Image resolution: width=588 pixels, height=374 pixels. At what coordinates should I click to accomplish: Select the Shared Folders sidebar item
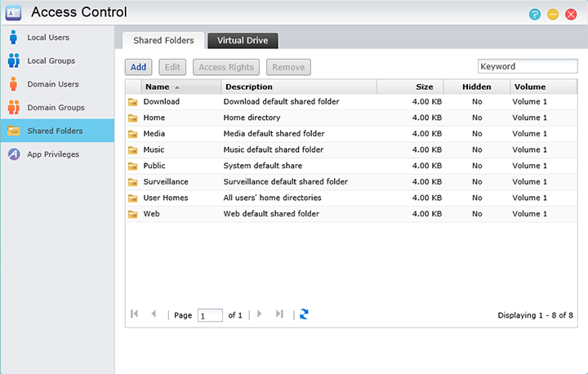point(54,131)
